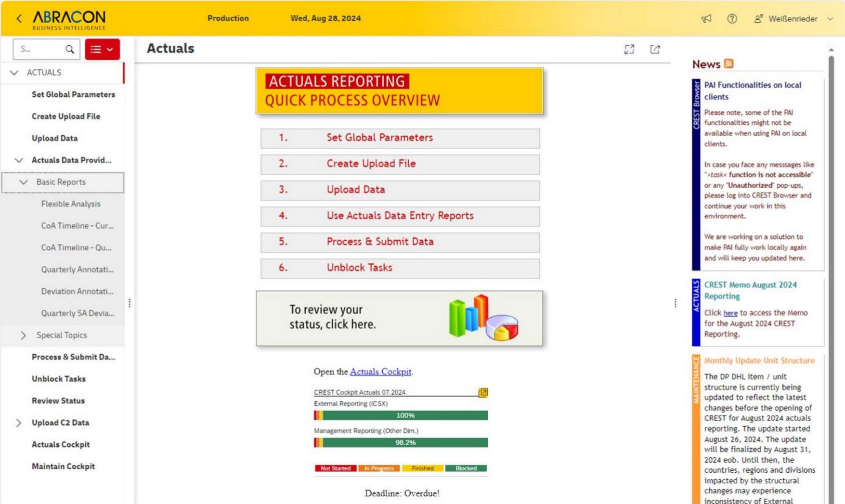845x504 pixels.
Task: Expand the Special Topics folder
Action: tap(23, 335)
